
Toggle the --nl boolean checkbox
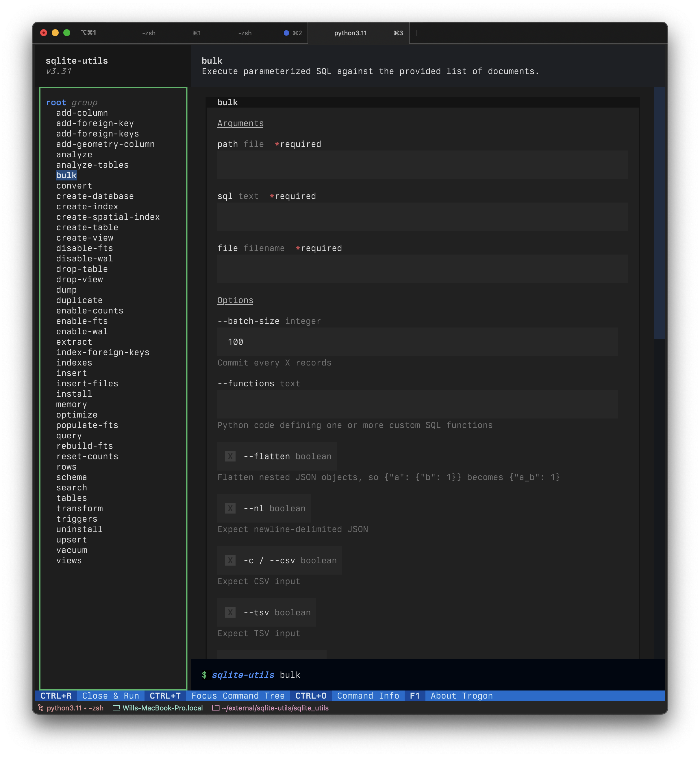(230, 508)
